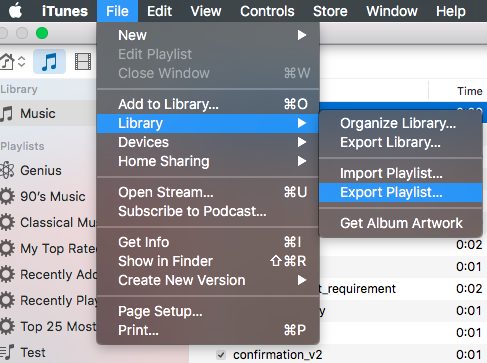Click the gear icon beside My Top Rated

coord(7,248)
